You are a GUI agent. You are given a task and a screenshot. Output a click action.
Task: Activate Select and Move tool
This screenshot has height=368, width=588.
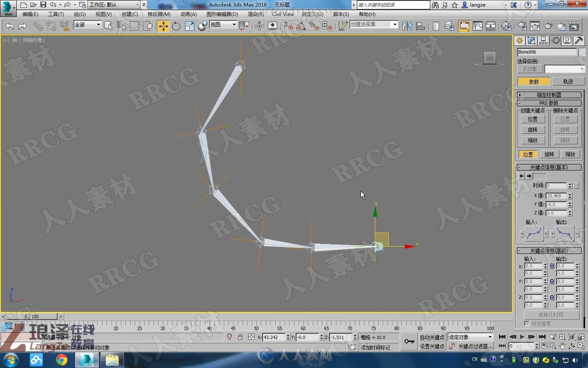pos(163,26)
